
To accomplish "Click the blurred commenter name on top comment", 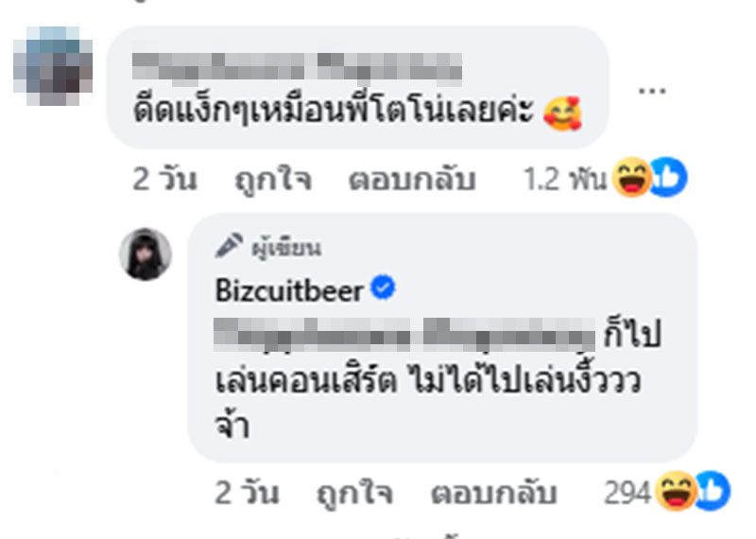I will (297, 66).
